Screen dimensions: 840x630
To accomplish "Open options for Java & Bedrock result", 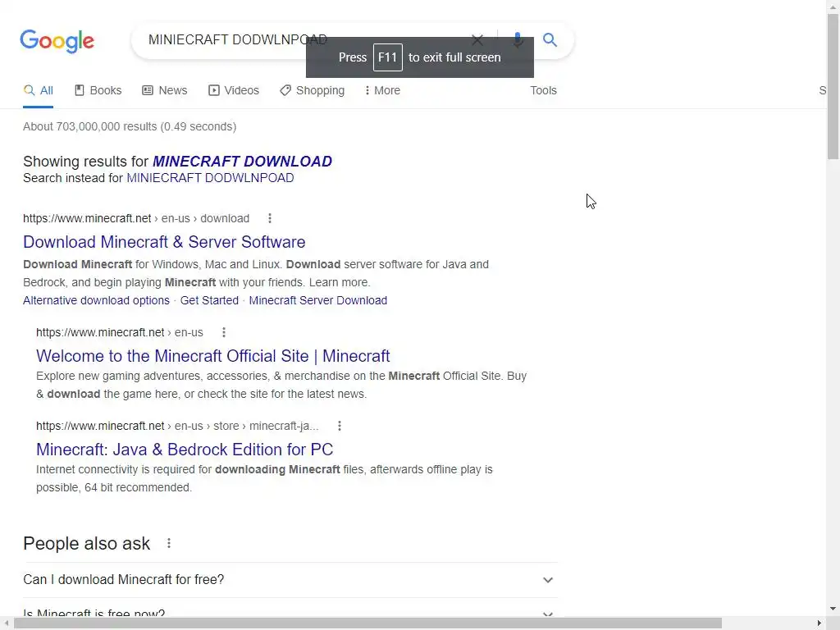I will pos(339,426).
